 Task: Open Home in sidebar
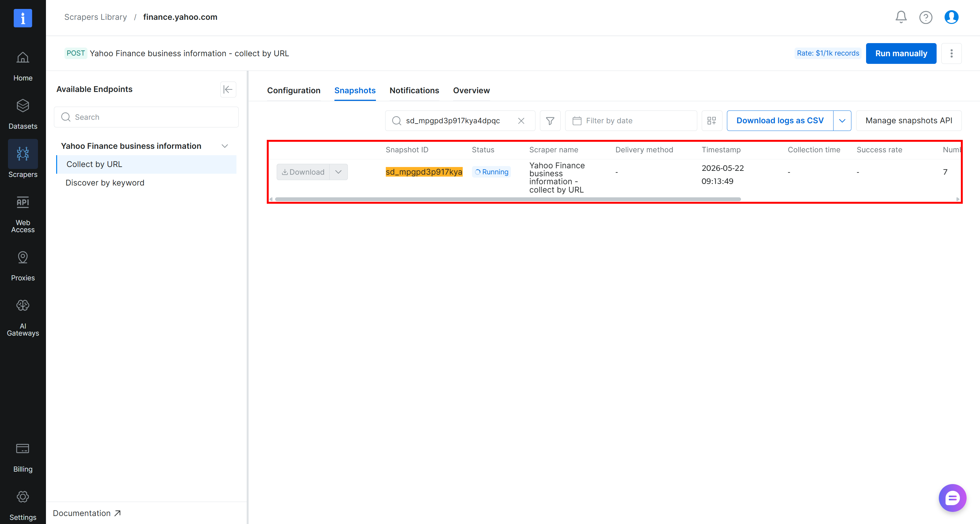23,66
